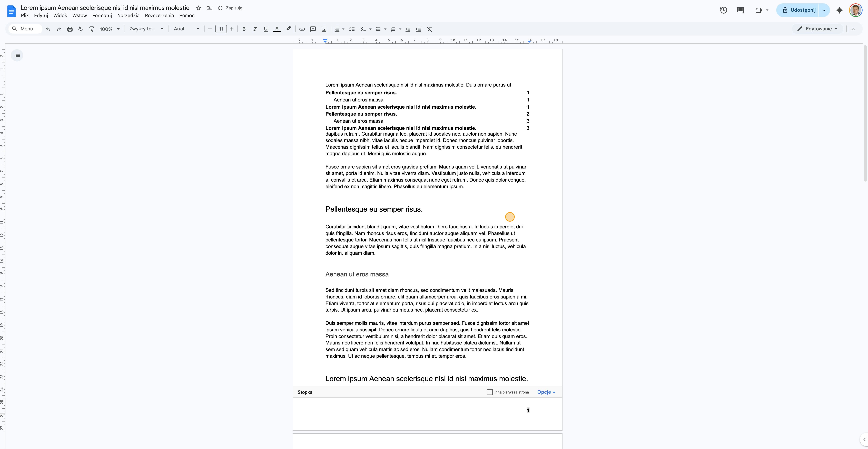Show all comments panel icon
This screenshot has height=449, width=868.
pyautogui.click(x=740, y=10)
